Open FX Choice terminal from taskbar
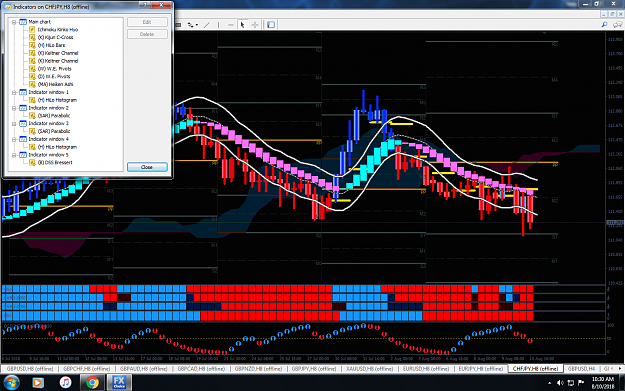 click(119, 383)
